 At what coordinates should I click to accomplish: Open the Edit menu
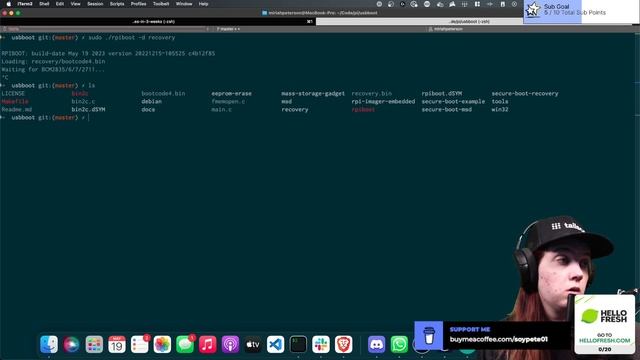tap(60, 4)
